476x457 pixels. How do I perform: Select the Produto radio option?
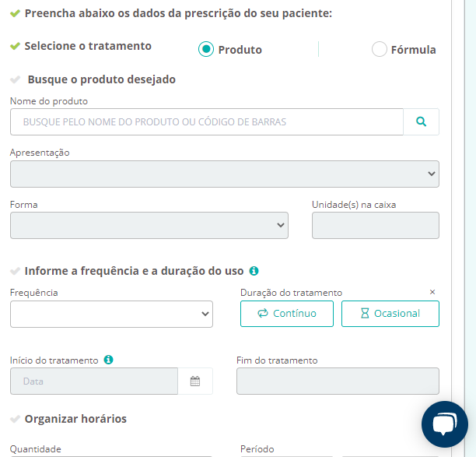(206, 49)
